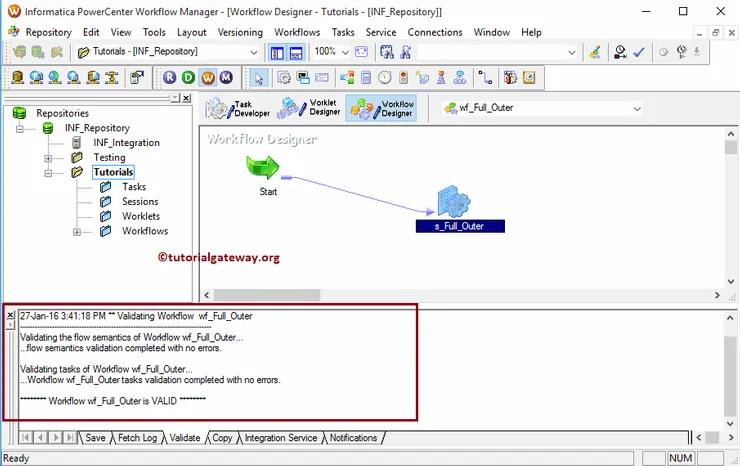Switch to the Fetch Log output tab
This screenshot has width=740, height=466.
point(137,438)
